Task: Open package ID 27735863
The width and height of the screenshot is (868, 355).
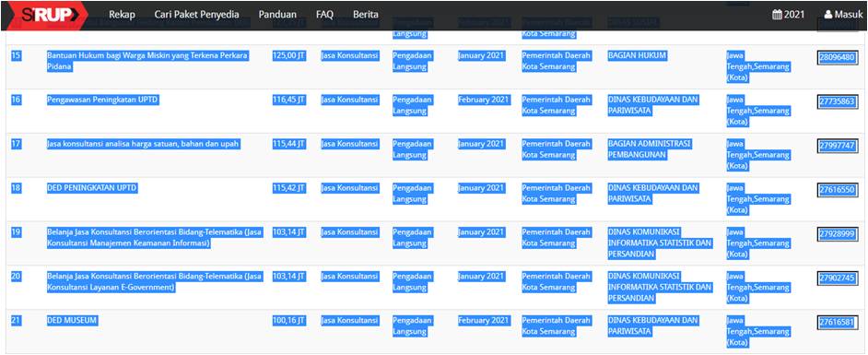Action: [x=838, y=102]
